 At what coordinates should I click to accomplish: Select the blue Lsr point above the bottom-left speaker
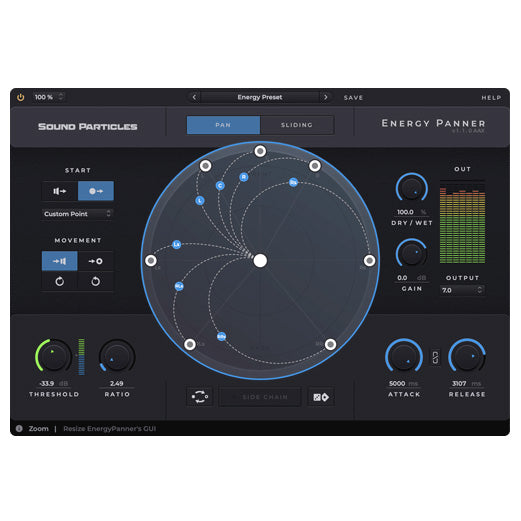pyautogui.click(x=179, y=286)
